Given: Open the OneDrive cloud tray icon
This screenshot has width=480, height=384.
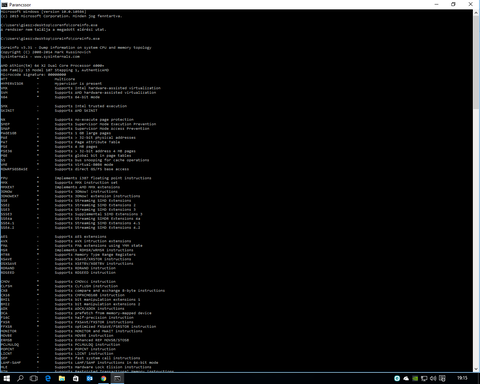Looking at the screenshot, I should point(406,378).
